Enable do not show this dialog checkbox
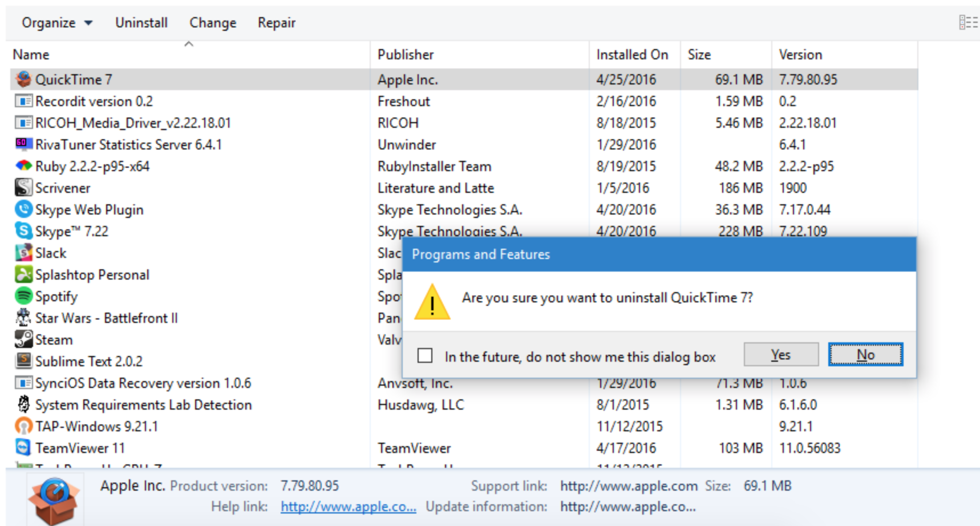The height and width of the screenshot is (526, 980). [x=425, y=356]
